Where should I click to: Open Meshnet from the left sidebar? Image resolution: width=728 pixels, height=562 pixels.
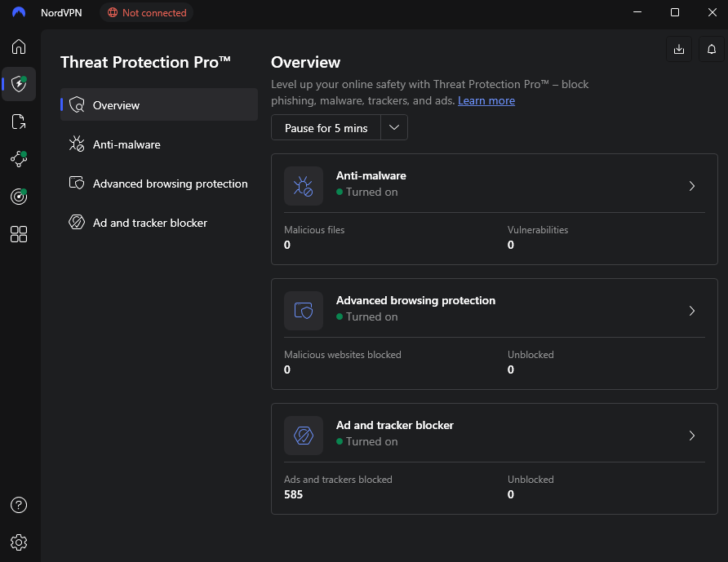click(x=18, y=158)
